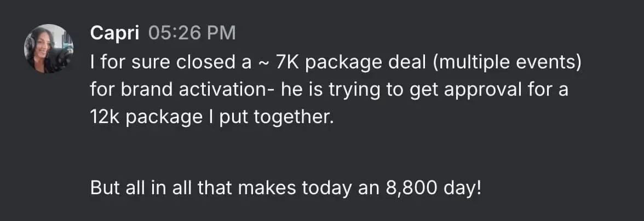Click the word "for" beginning second line
644x221 pixels.
[103, 90]
